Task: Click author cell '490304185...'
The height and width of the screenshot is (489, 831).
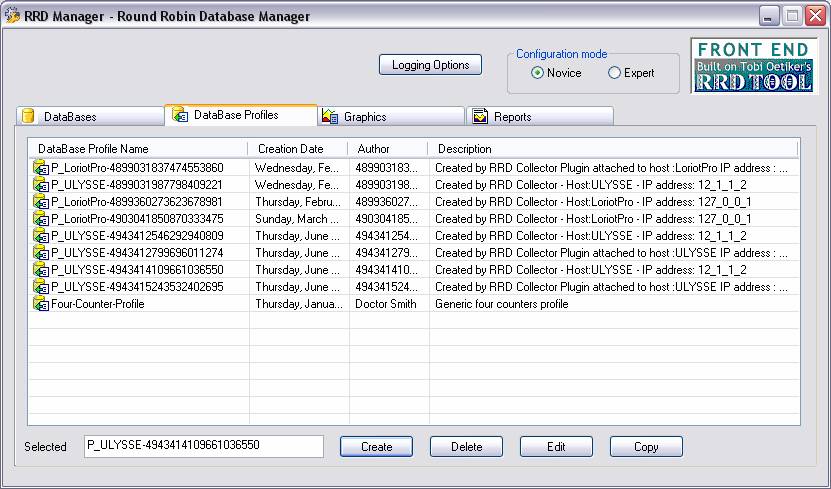Action: tap(386, 219)
